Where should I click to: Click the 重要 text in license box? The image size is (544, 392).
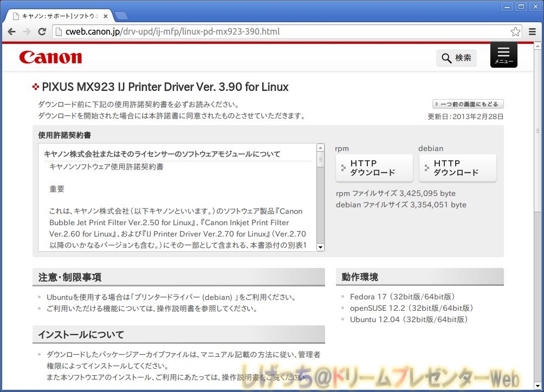click(x=57, y=189)
